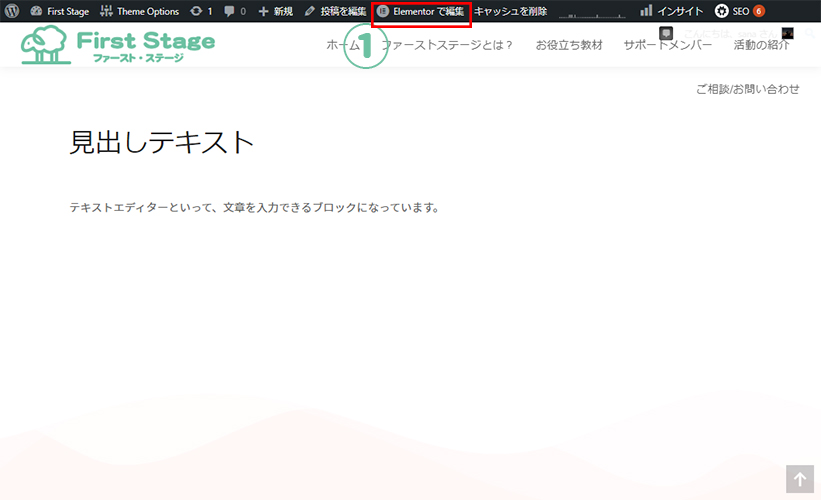Click キャッシュを削除 to clear cache
This screenshot has width=821, height=500.
(510, 11)
